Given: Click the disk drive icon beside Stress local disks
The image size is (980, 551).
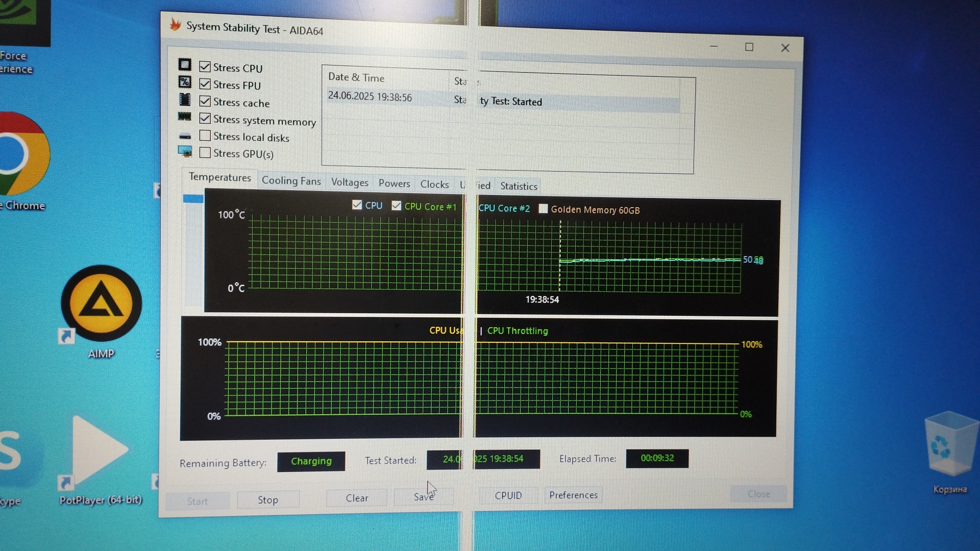Looking at the screenshot, I should coord(185,136).
